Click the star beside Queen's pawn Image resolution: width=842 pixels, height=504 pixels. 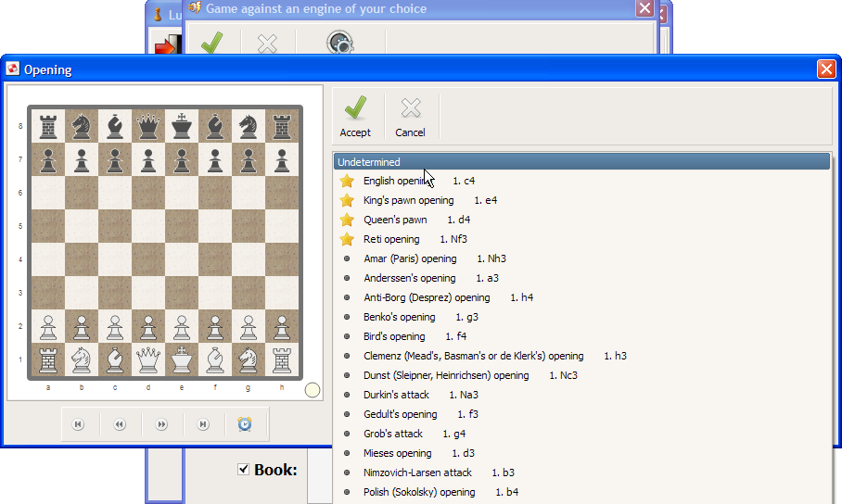tap(347, 220)
